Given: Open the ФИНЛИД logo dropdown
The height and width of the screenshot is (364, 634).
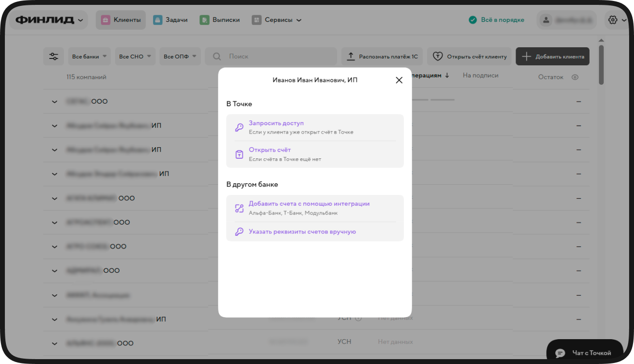Looking at the screenshot, I should coord(49,20).
